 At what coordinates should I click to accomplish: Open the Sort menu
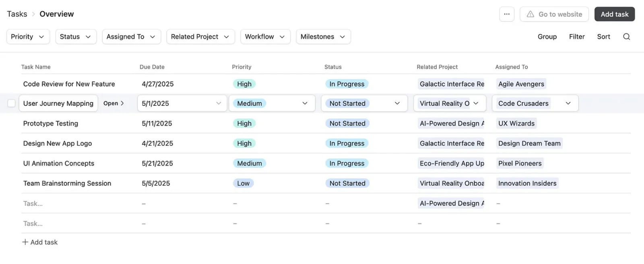603,37
